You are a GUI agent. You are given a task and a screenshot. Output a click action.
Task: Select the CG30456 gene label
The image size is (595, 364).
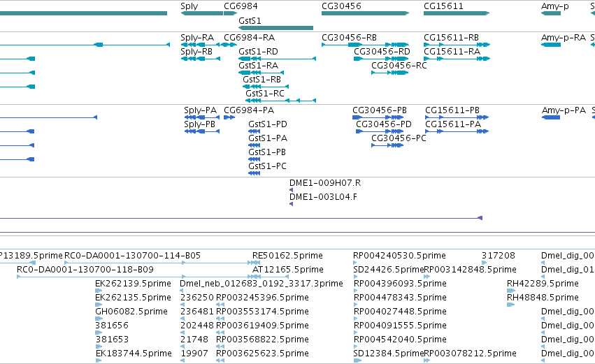click(341, 6)
